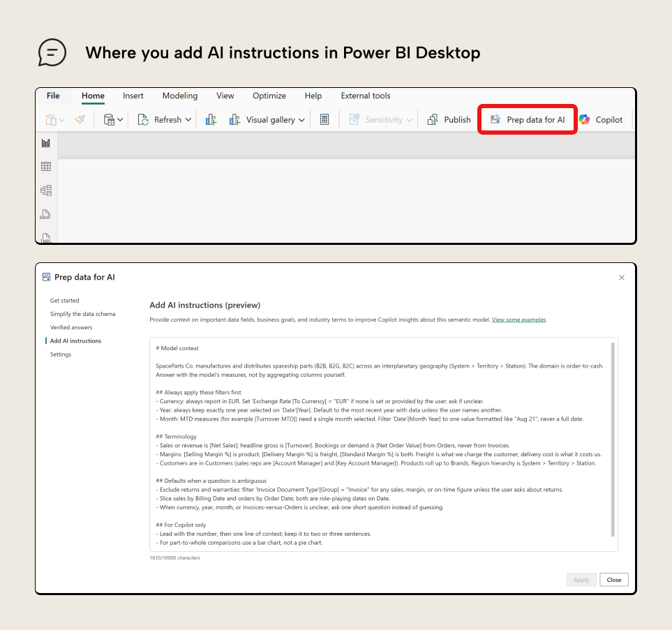This screenshot has height=630, width=672.
Task: Click the '## For Copilot only' line
Action: coord(181,525)
